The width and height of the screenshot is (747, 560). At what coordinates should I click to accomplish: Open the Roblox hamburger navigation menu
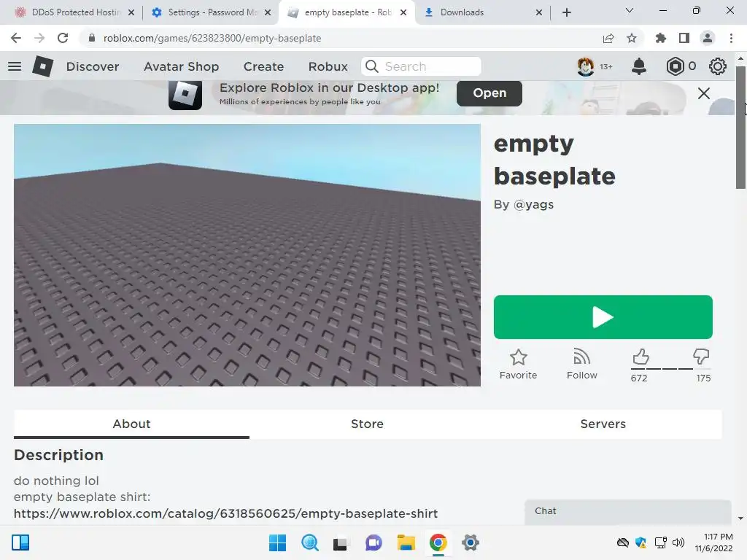[x=15, y=66]
